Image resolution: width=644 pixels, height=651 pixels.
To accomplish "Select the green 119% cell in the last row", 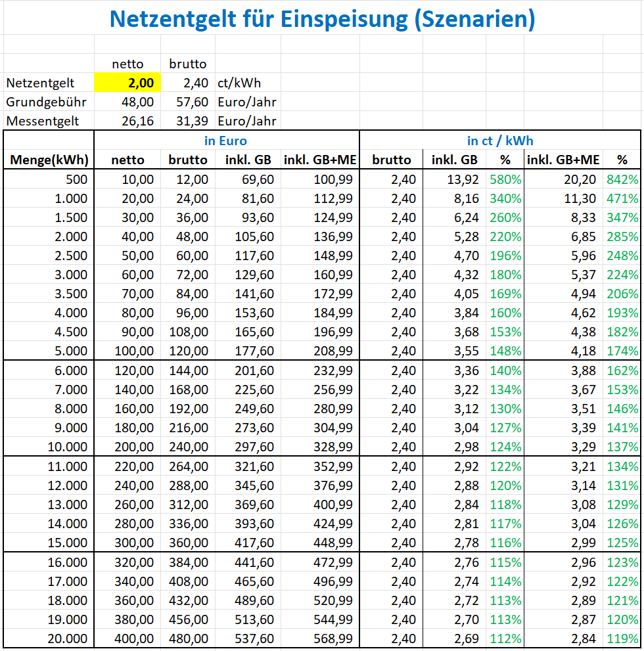I will click(622, 639).
